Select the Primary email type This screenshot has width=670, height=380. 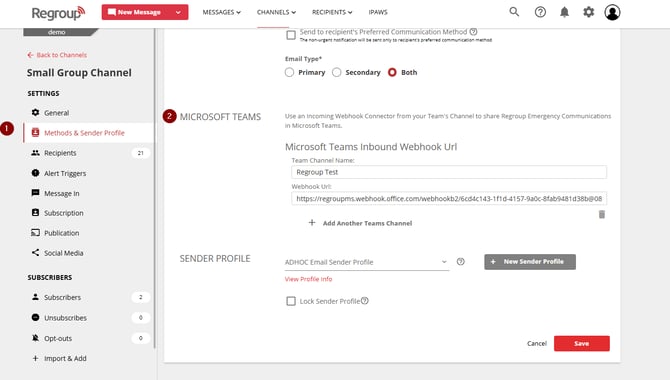pyautogui.click(x=289, y=72)
